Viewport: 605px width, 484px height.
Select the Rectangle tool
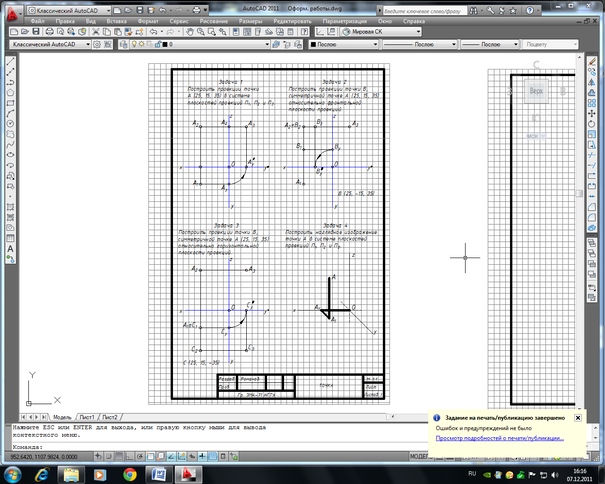point(10,103)
